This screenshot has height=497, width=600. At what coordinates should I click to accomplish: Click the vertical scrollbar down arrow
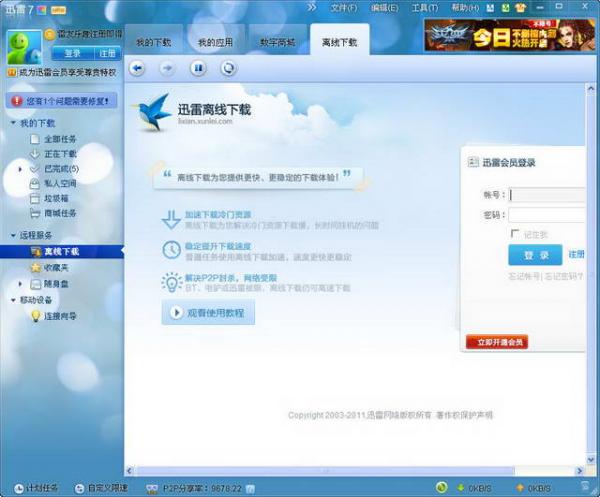[591, 459]
